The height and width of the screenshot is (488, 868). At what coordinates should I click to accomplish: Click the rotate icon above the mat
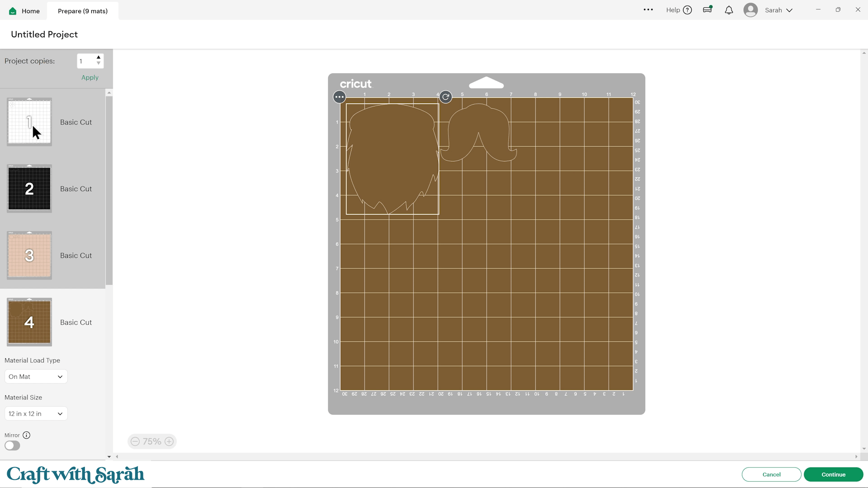coord(446,97)
